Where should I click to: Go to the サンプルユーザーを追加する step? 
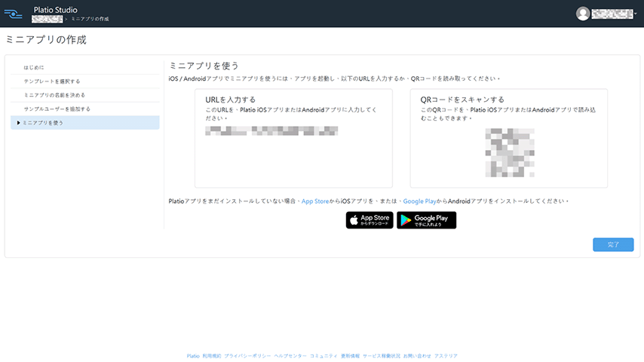point(85,109)
